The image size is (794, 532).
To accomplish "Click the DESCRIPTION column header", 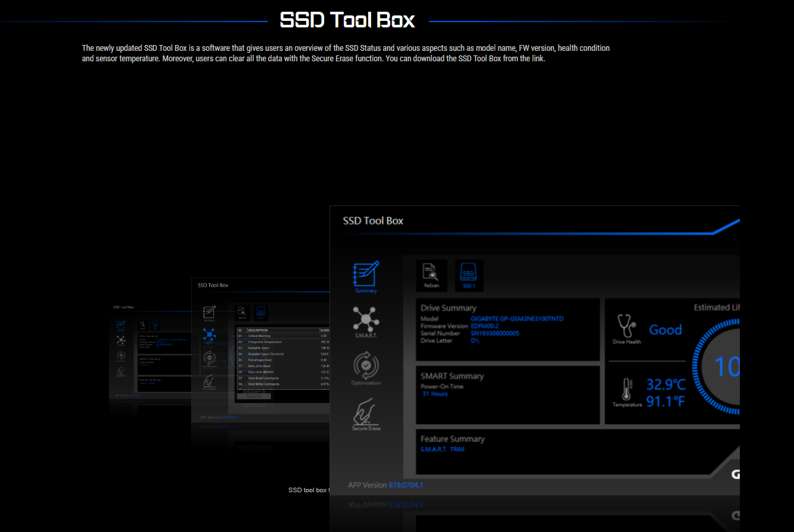I will pos(258,330).
